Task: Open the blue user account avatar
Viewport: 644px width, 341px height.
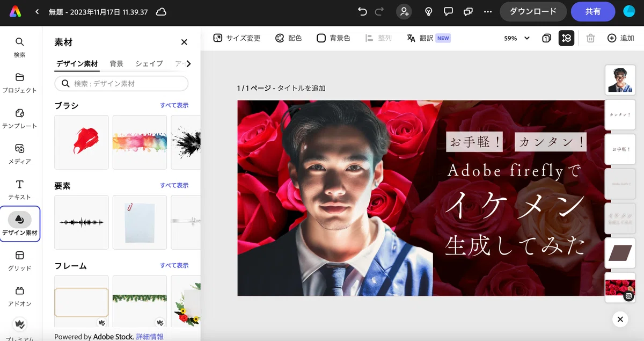Action: coord(629,11)
